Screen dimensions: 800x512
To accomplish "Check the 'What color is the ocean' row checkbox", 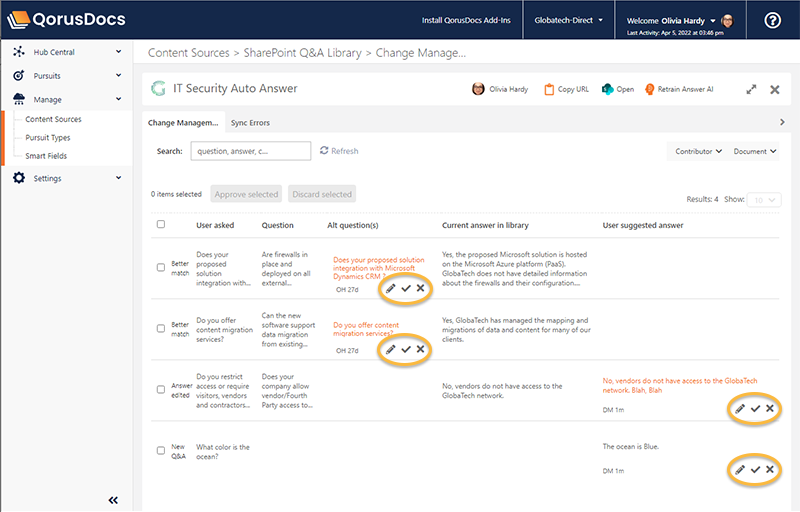I will point(161,451).
